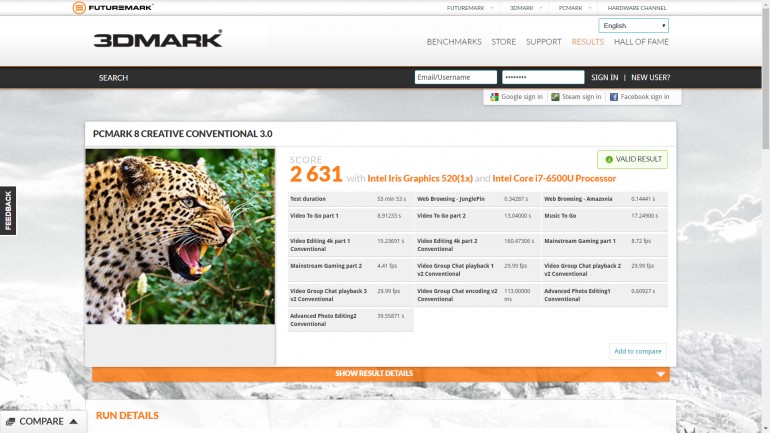Open the Hall of Fame page
Viewport: 770px width, 433px height.
pos(641,42)
